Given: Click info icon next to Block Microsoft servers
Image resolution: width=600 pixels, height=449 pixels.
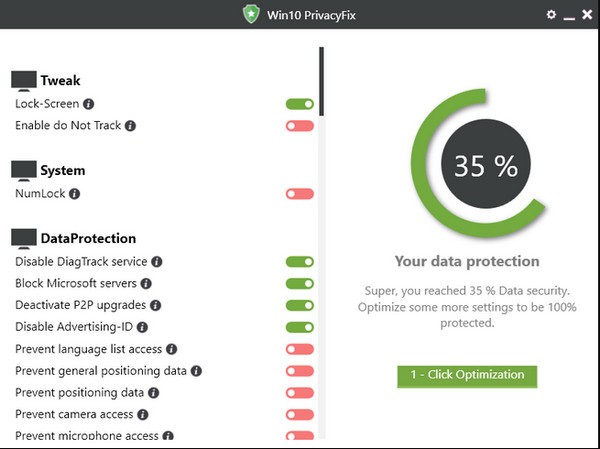Looking at the screenshot, I should pos(146,284).
